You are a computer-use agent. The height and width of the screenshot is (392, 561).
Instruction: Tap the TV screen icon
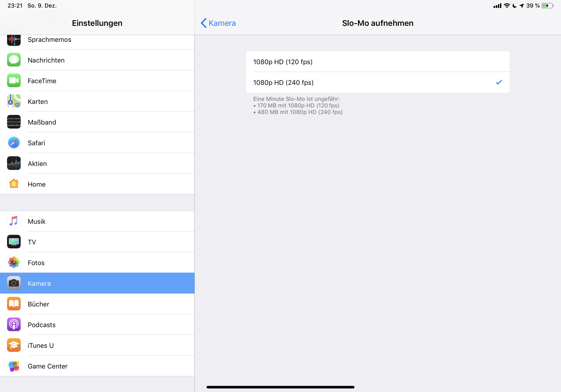(14, 242)
